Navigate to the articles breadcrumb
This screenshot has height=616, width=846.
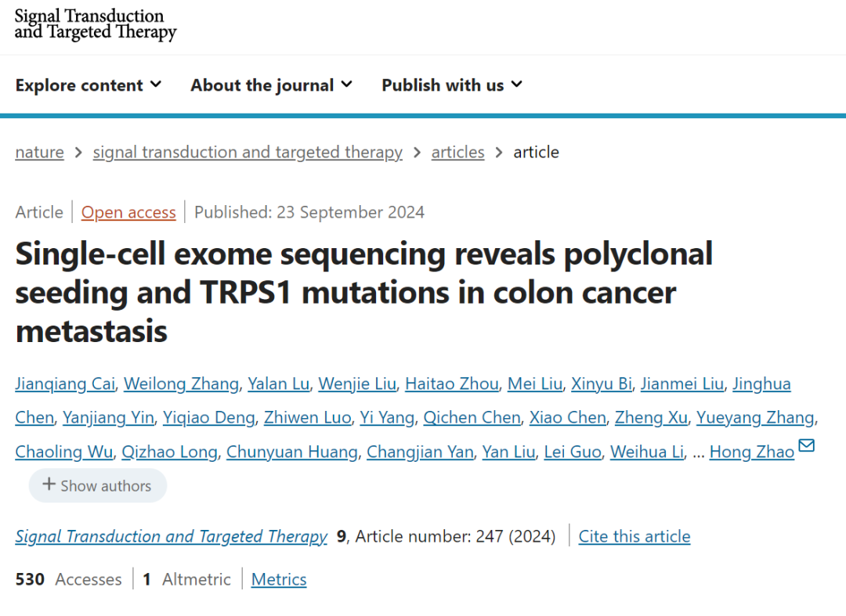pyautogui.click(x=457, y=152)
